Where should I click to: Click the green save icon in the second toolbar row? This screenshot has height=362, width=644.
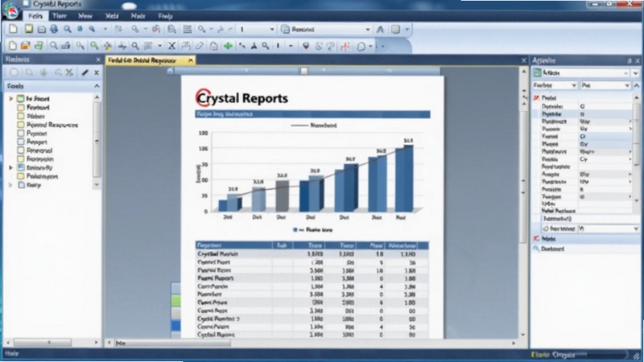pyautogui.click(x=39, y=46)
